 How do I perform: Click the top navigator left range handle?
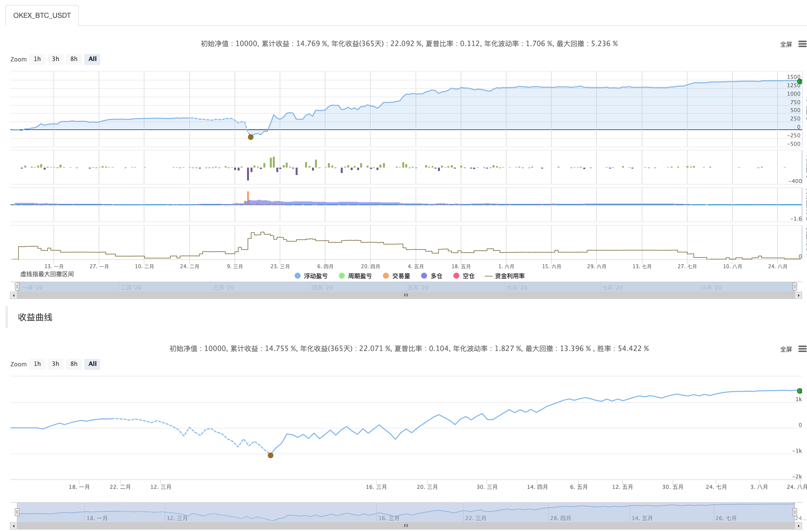(x=17, y=287)
